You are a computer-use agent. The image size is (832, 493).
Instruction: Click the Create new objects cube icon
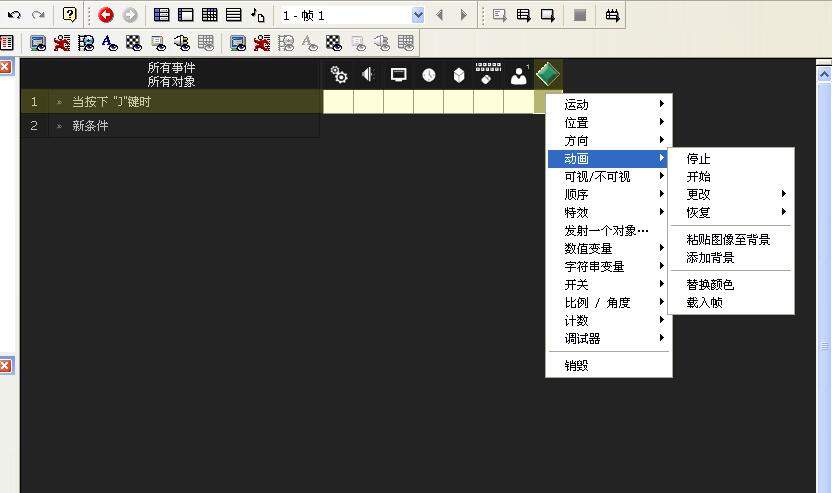click(459, 75)
